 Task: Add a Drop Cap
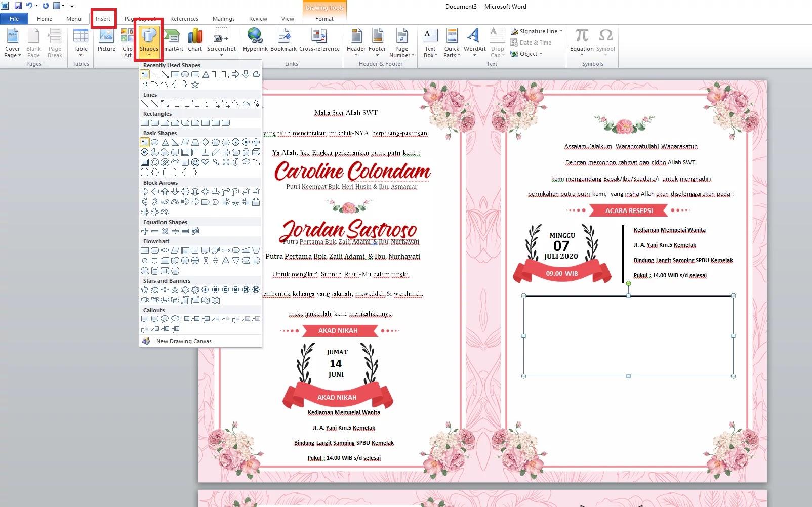click(497, 40)
